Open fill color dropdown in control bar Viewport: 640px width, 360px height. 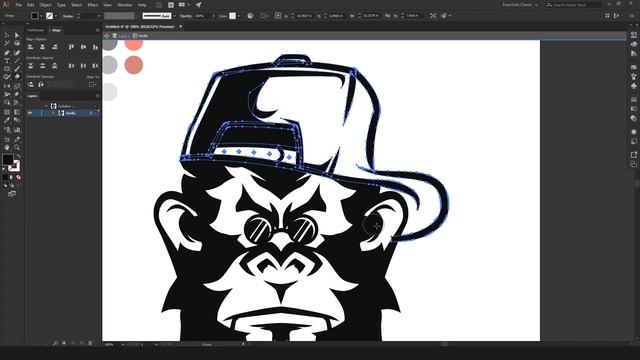click(x=41, y=16)
